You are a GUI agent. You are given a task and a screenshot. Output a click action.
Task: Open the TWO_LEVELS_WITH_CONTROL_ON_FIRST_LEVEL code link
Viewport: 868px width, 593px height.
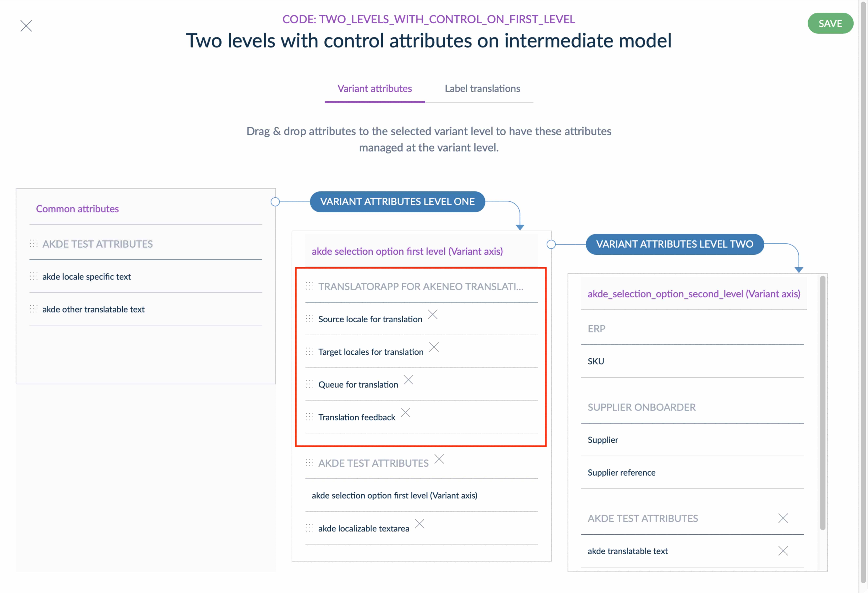click(429, 19)
